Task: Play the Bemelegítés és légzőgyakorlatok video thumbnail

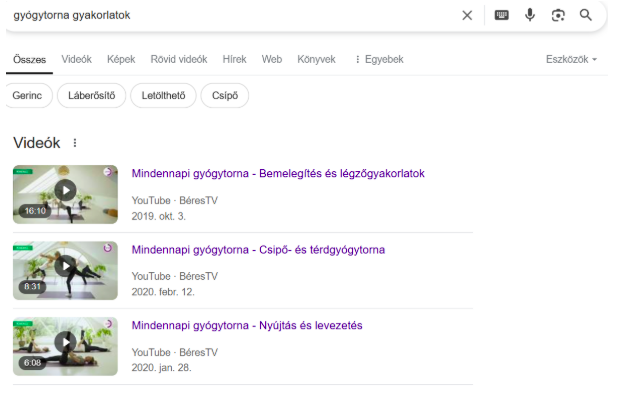Action: point(65,194)
